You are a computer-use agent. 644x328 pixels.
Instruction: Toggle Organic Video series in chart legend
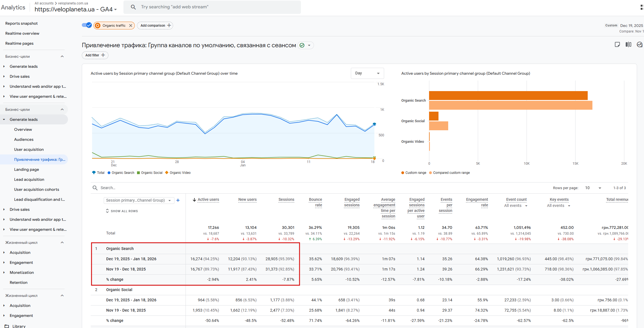pyautogui.click(x=178, y=173)
